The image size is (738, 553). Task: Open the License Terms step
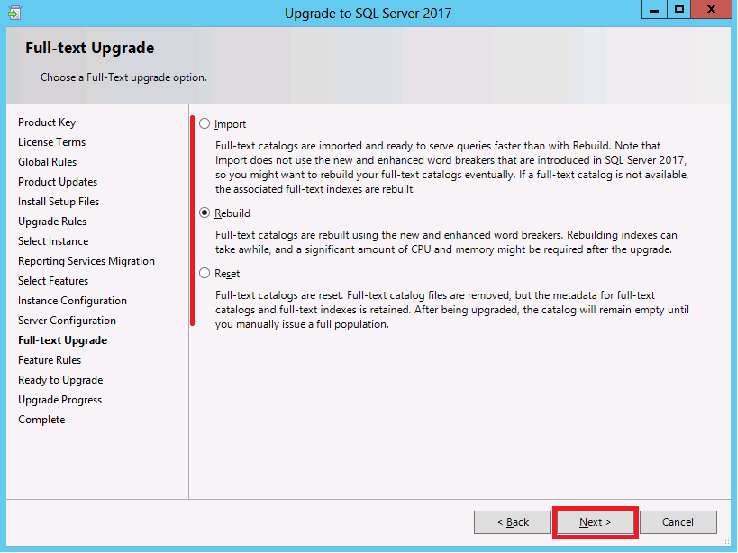[x=52, y=142]
